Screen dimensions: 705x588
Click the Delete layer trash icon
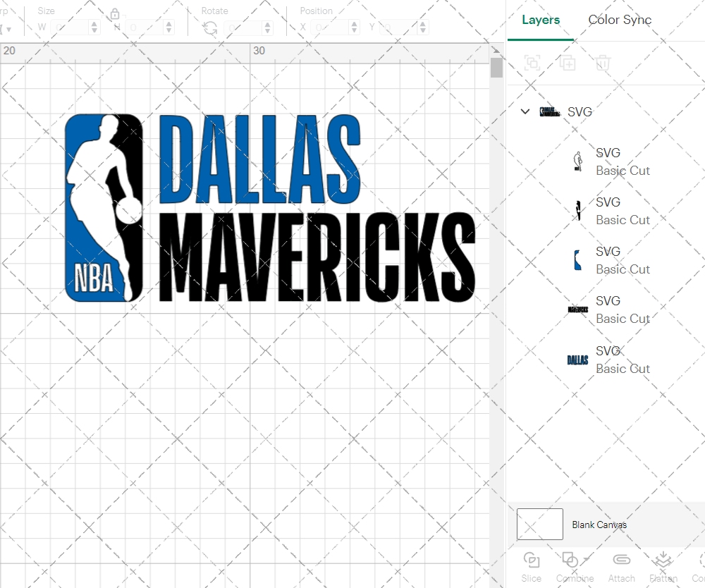coord(603,63)
